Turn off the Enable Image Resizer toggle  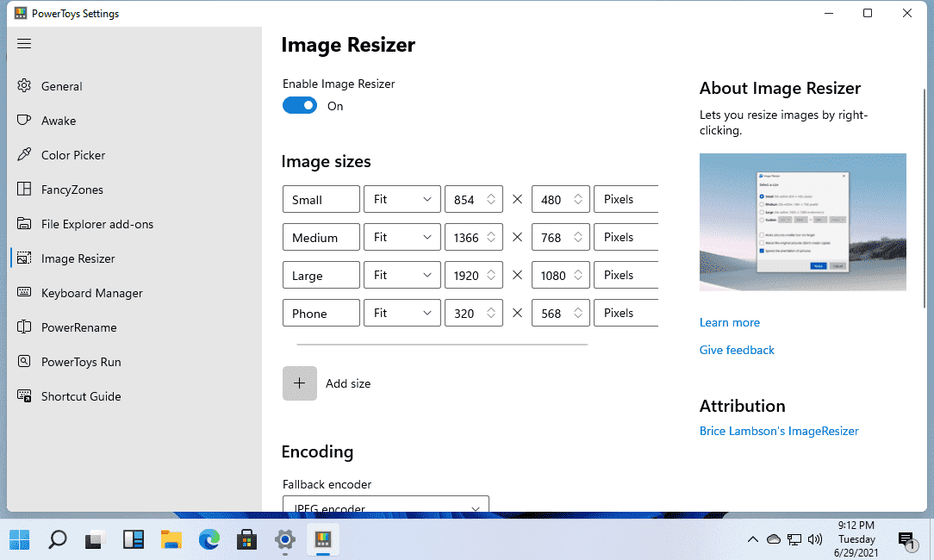click(300, 105)
